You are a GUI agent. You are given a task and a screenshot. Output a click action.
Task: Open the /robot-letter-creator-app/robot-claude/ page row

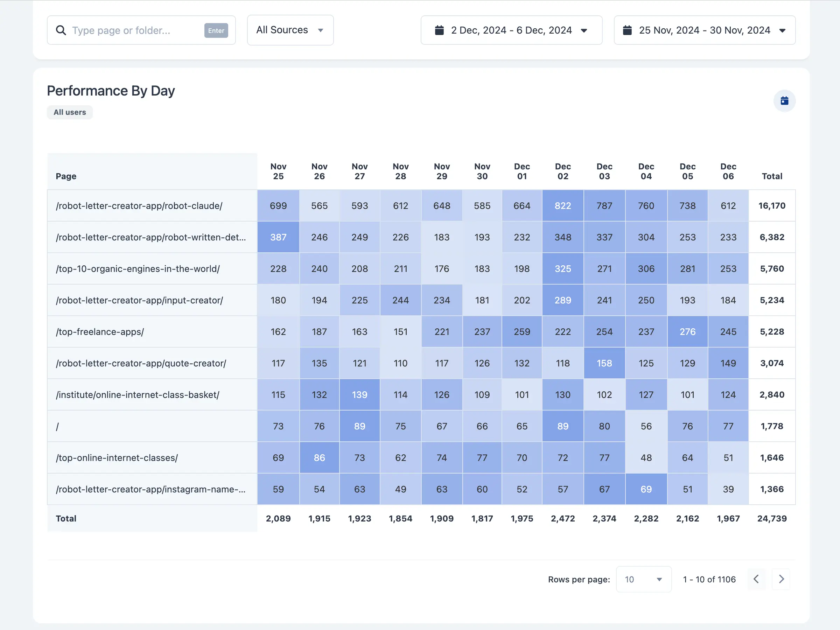tap(139, 206)
